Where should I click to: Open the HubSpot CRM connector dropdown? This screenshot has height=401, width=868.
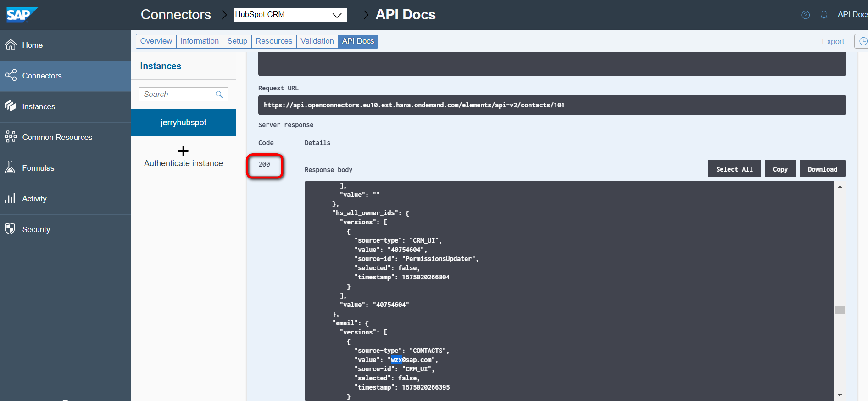click(290, 15)
